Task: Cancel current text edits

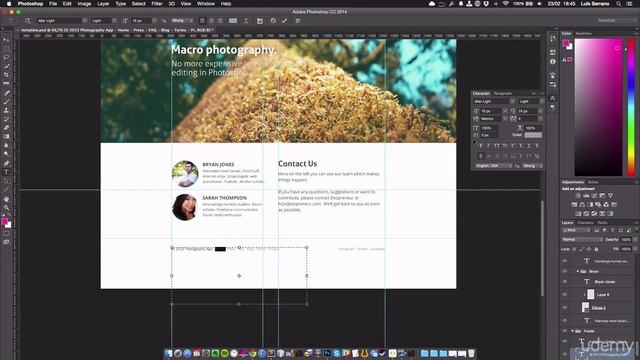Action: pos(273,20)
